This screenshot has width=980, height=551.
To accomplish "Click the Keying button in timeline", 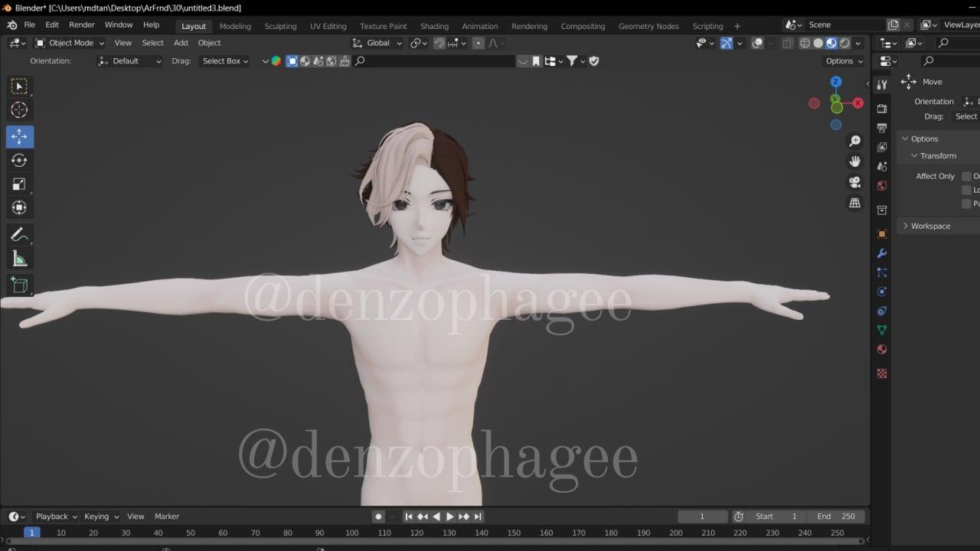I will tap(101, 517).
